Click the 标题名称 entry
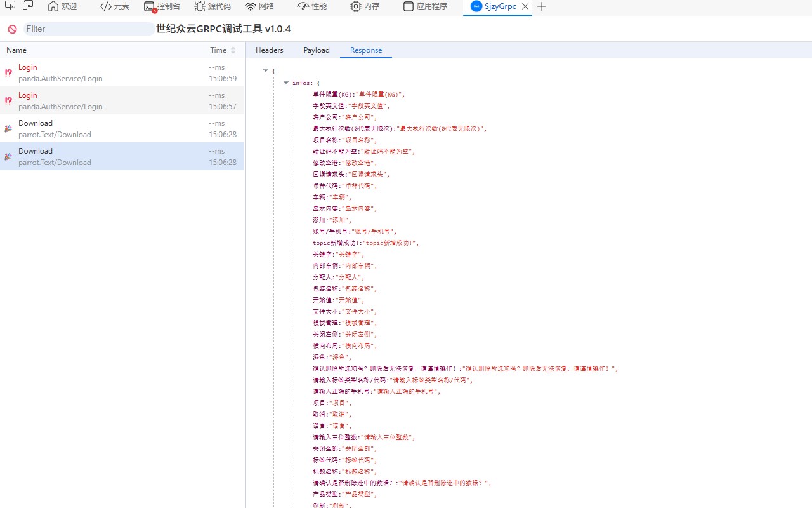Image resolution: width=812 pixels, height=508 pixels. pyautogui.click(x=344, y=472)
